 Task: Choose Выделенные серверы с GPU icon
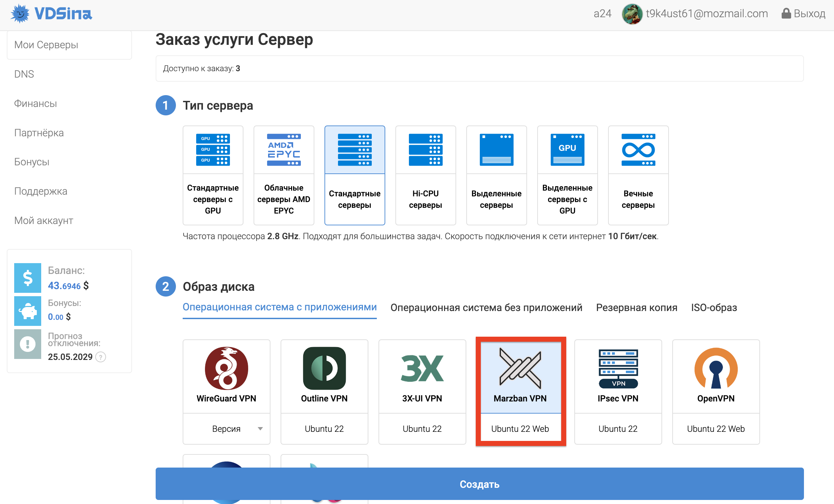[x=567, y=150]
